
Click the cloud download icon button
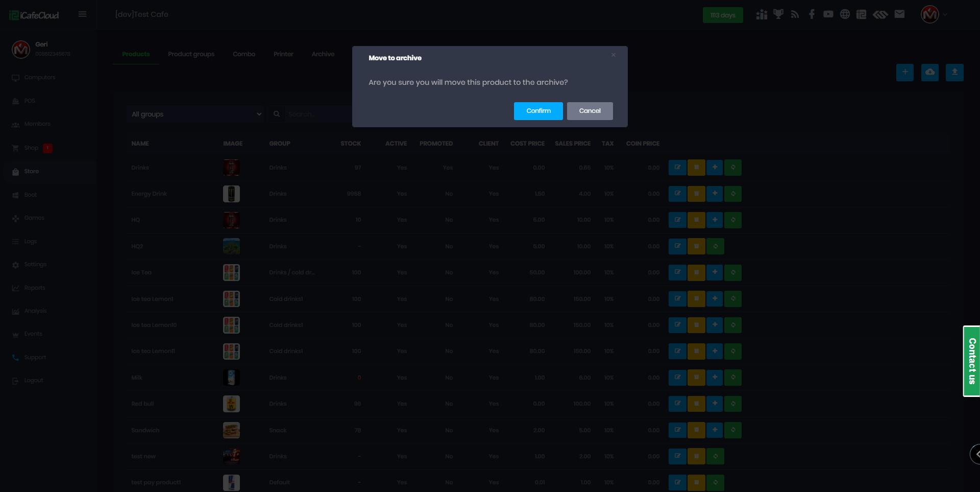tap(929, 73)
